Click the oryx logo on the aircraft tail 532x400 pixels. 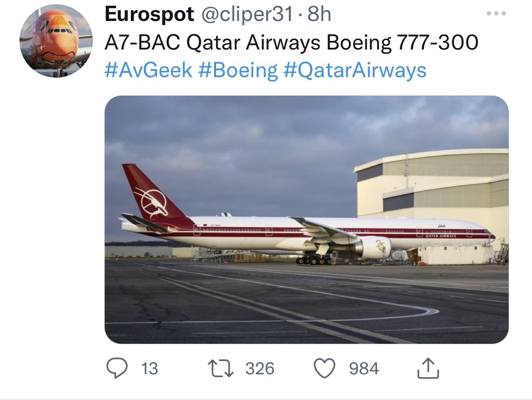pos(151,200)
